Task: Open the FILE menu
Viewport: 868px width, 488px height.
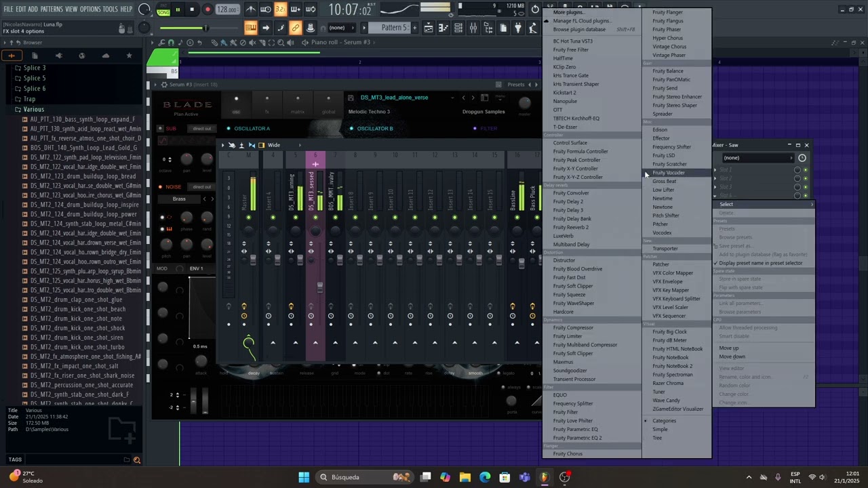Action: tap(9, 9)
